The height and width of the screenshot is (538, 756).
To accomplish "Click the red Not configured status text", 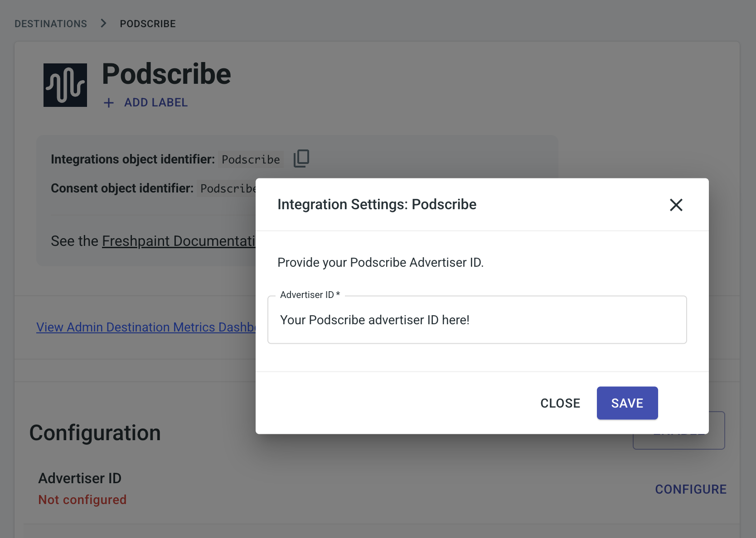I will click(82, 500).
